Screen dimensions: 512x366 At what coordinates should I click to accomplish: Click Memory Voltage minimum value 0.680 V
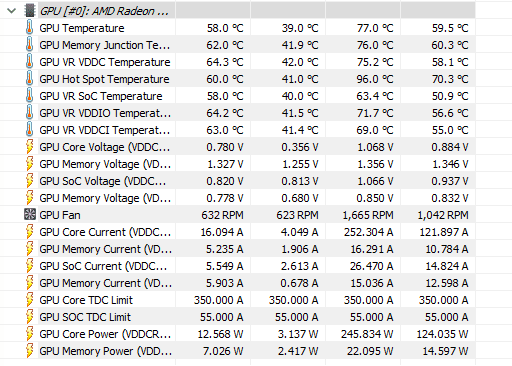coord(300,198)
